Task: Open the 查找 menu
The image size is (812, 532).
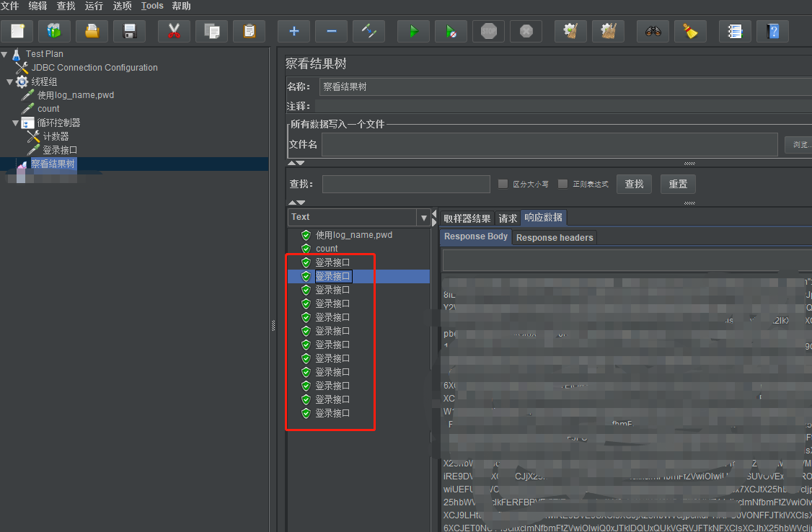Action: point(66,6)
